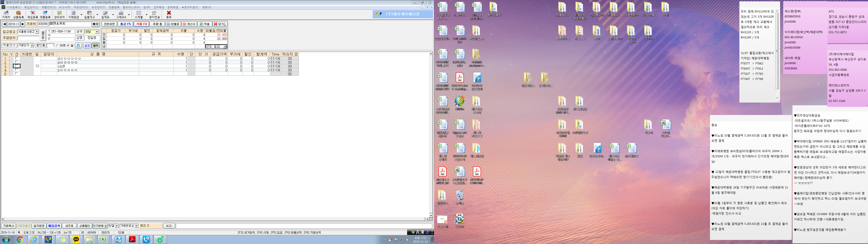Open the 보고서(R) menu

pyautogui.click(x=65, y=7)
